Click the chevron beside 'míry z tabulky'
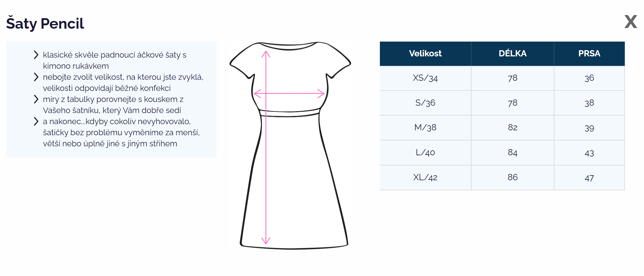Screen dimensions: 644x276 (x=36, y=99)
